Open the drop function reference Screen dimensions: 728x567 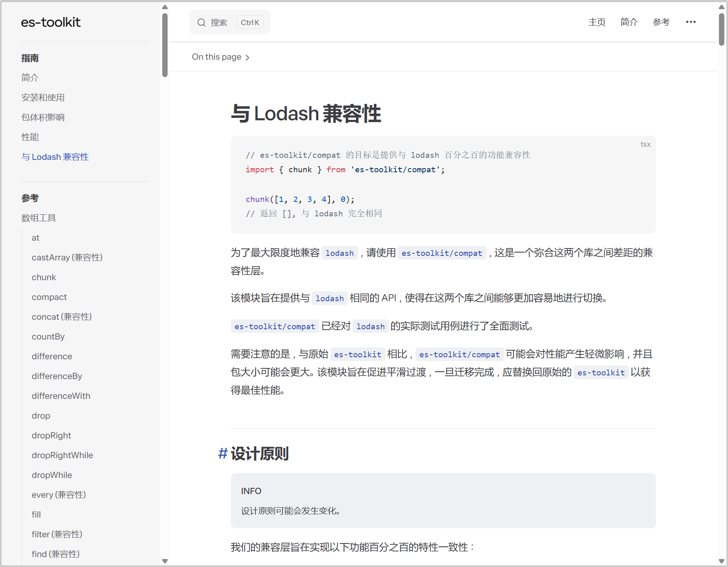(x=41, y=415)
